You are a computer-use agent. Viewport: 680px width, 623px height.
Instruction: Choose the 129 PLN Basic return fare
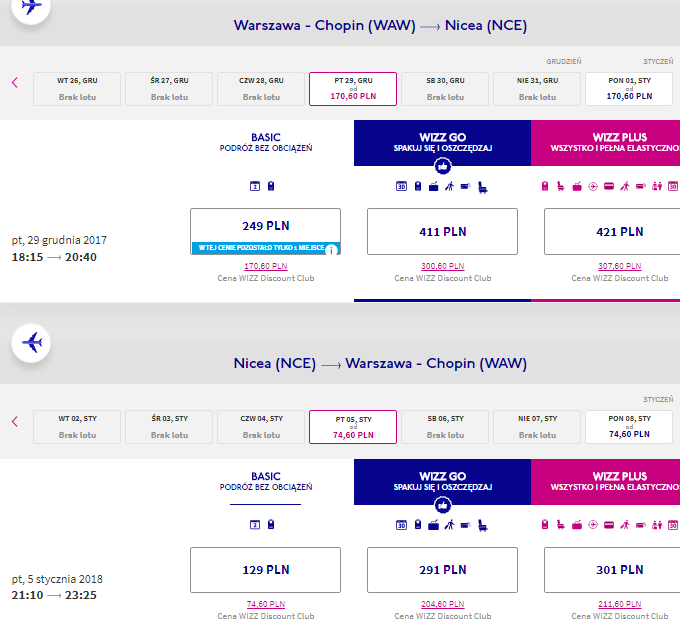click(265, 570)
